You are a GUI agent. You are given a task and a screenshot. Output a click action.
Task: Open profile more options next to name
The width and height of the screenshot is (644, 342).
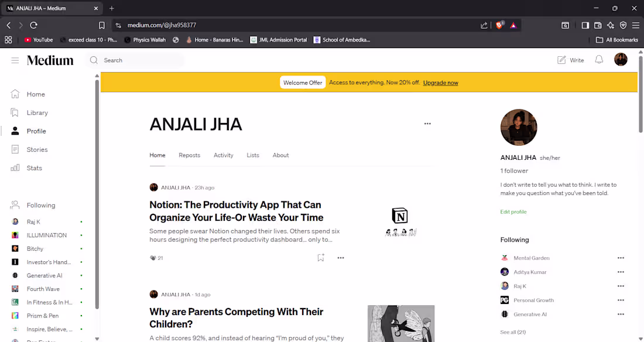(x=427, y=124)
